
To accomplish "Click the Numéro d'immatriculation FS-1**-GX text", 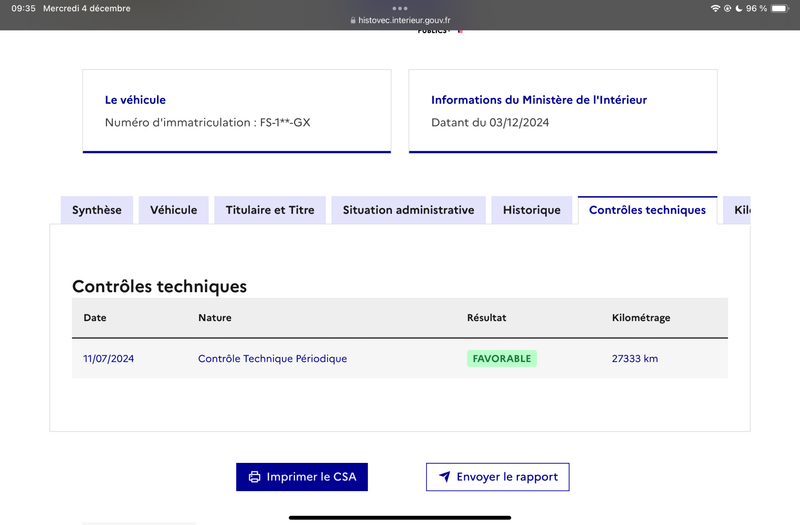I will coord(208,122).
